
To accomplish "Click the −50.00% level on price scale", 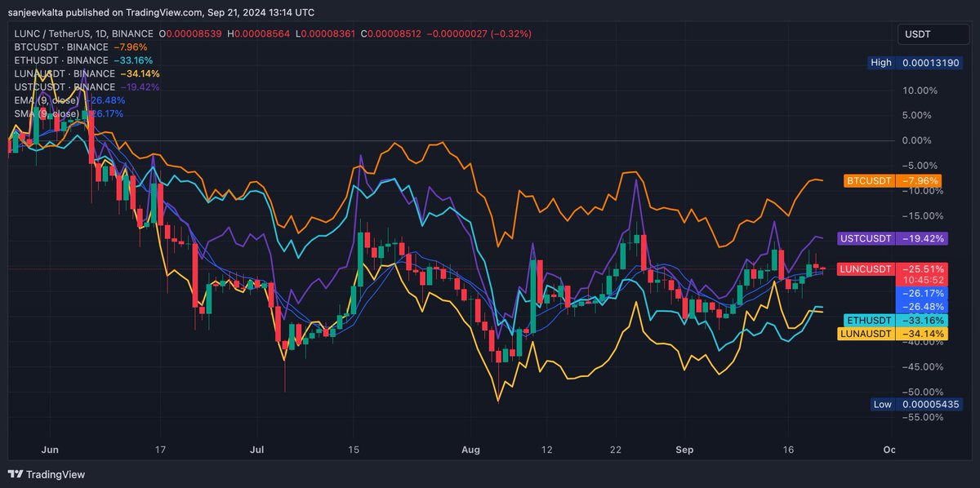I will point(921,392).
